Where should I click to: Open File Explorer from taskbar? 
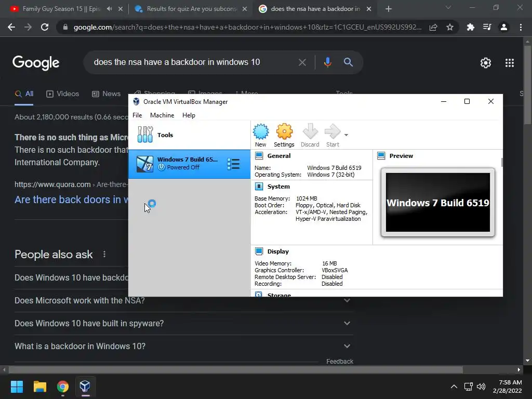(x=39, y=387)
